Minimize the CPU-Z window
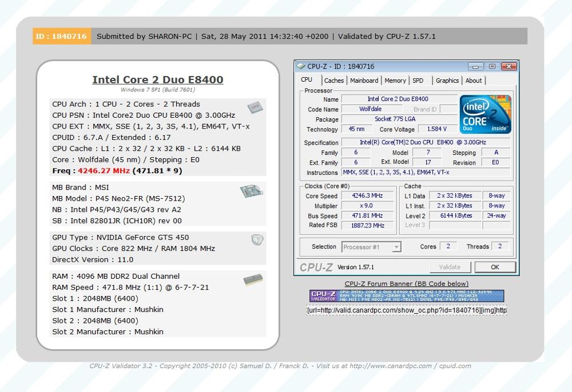Screen dimensions: 572x392 click(x=475, y=66)
